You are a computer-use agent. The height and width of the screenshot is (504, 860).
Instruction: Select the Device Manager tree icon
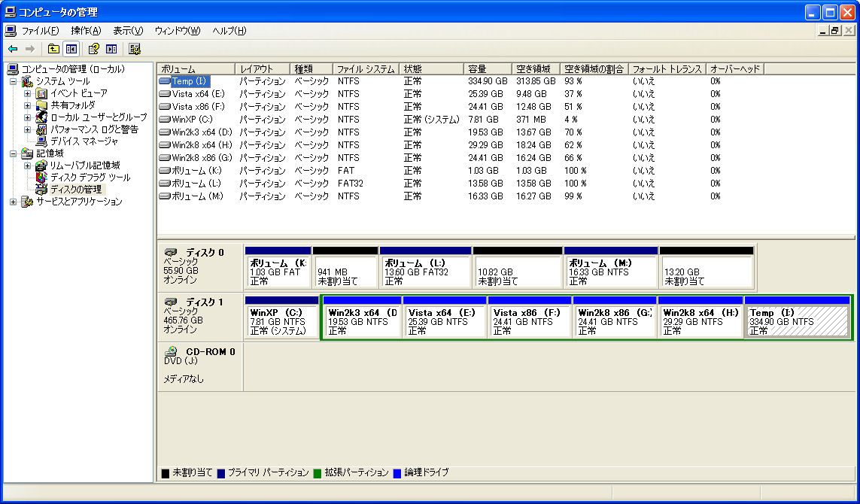[x=41, y=141]
